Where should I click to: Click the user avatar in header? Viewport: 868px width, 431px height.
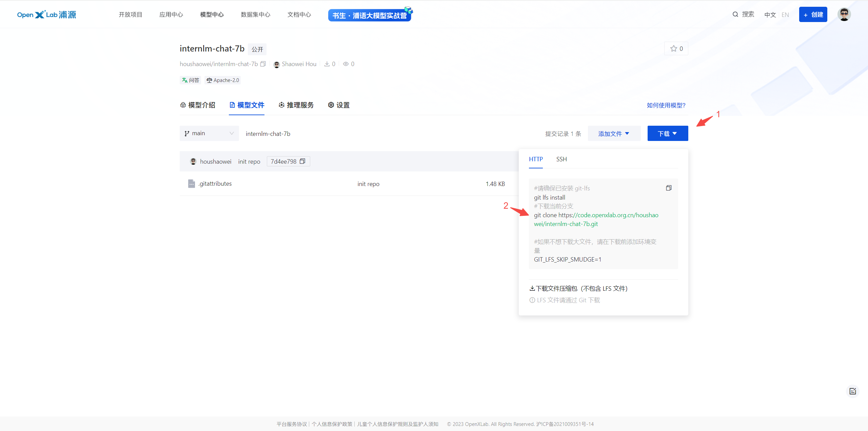point(844,14)
